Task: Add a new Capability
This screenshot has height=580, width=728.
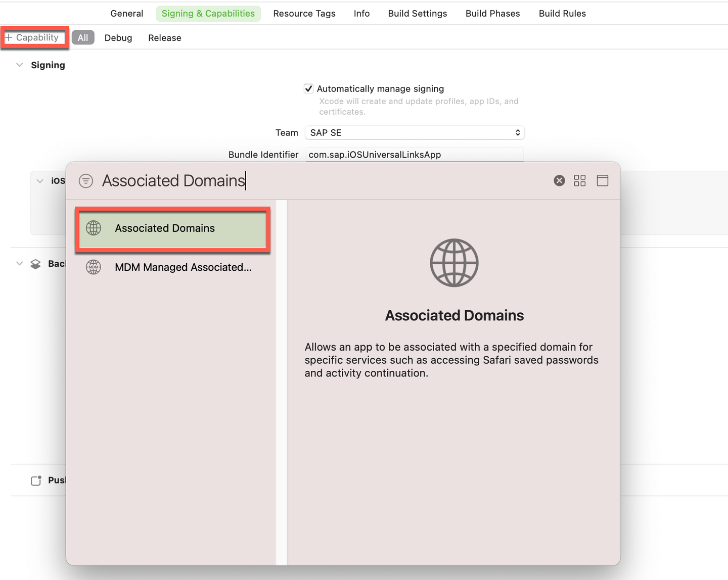Action: 32,37
